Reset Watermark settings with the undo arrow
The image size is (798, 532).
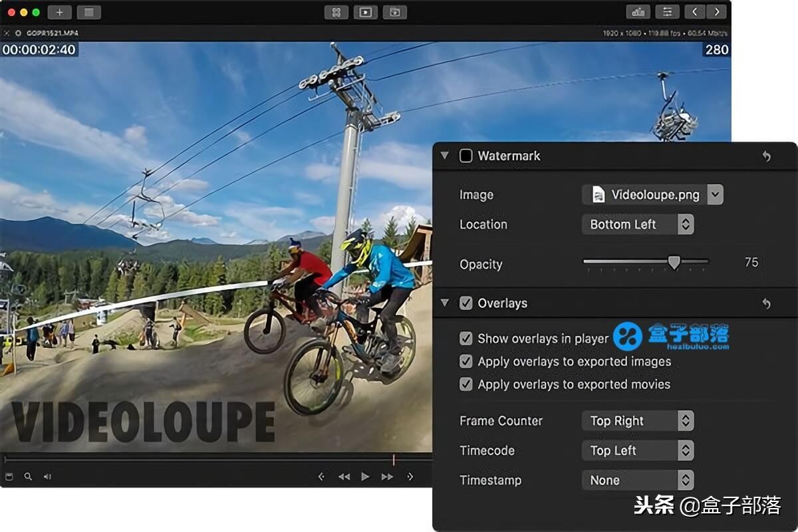pyautogui.click(x=767, y=156)
